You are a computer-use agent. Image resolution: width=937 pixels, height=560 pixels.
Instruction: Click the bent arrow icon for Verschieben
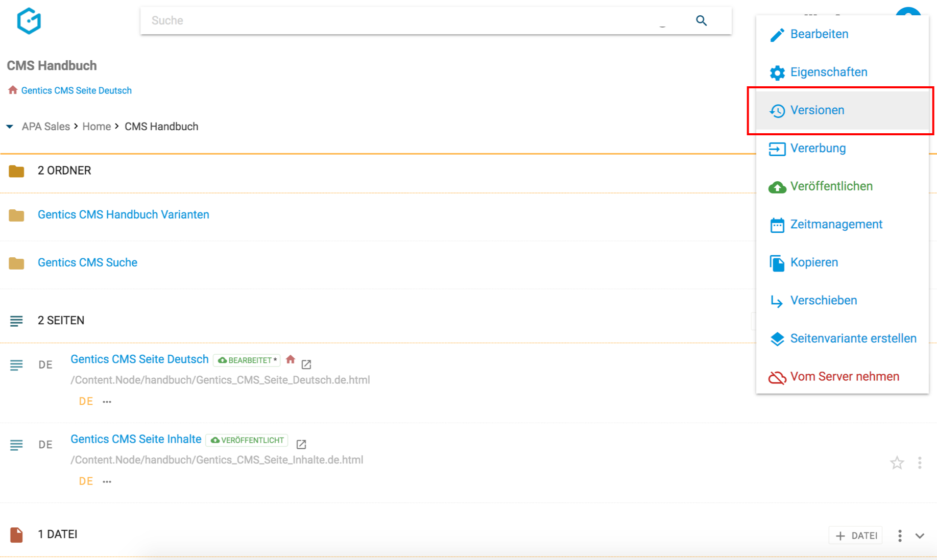[777, 302]
